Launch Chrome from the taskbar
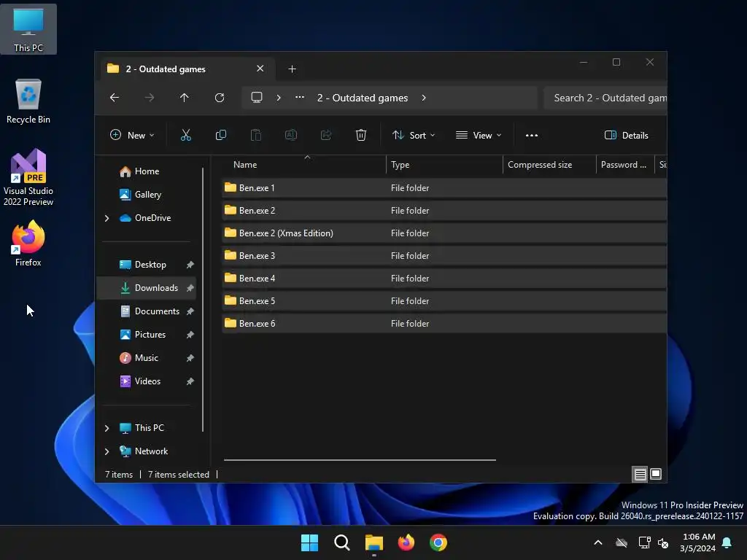Screen dimensions: 747x560 [x=438, y=542]
